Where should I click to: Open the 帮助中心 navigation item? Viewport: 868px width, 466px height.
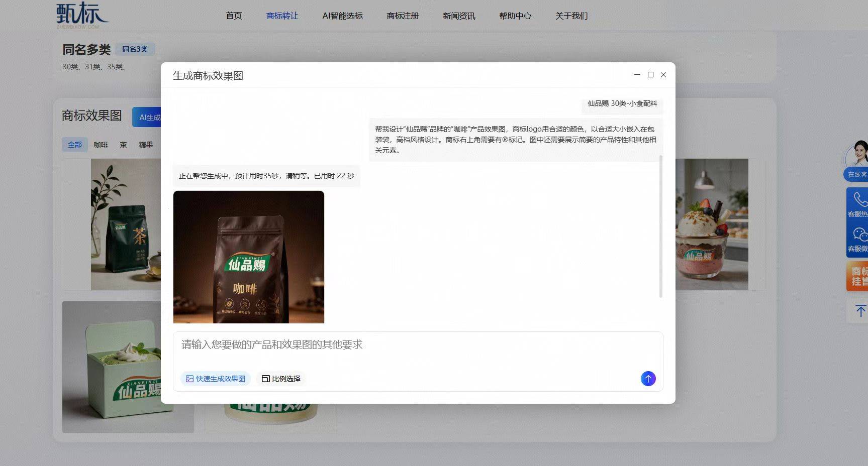[x=515, y=16]
